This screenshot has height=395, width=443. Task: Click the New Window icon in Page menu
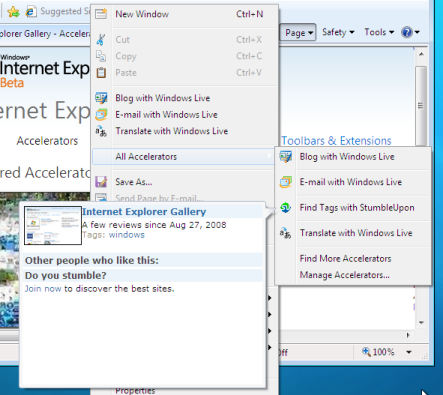pos(101,14)
